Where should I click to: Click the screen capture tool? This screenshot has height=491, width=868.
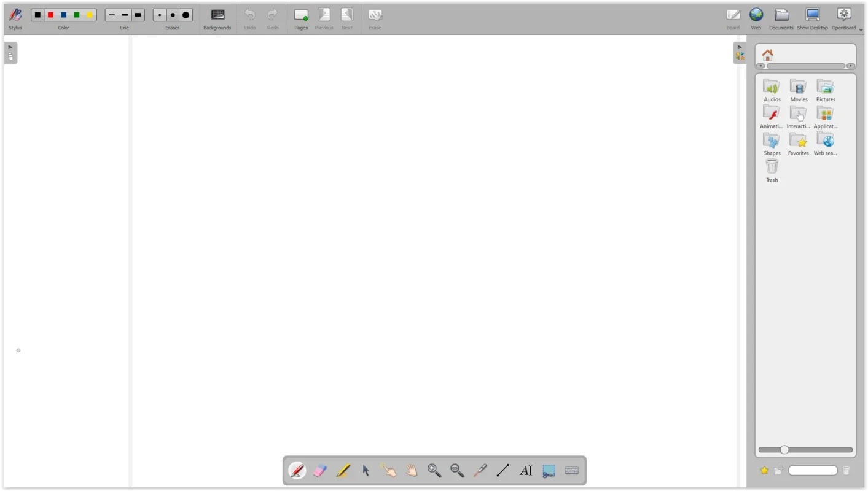(549, 470)
